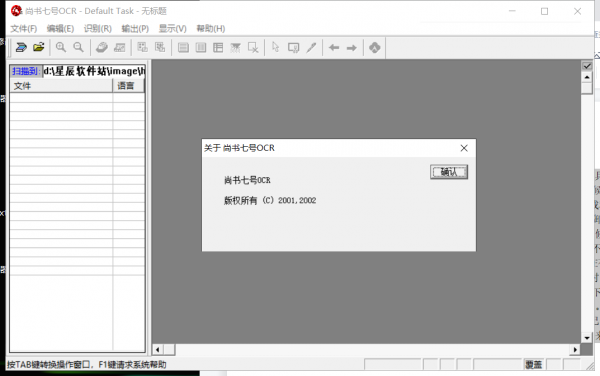This screenshot has height=376, width=600.
Task: Click the horizontal scrollbar left arrow
Action: (x=158, y=349)
